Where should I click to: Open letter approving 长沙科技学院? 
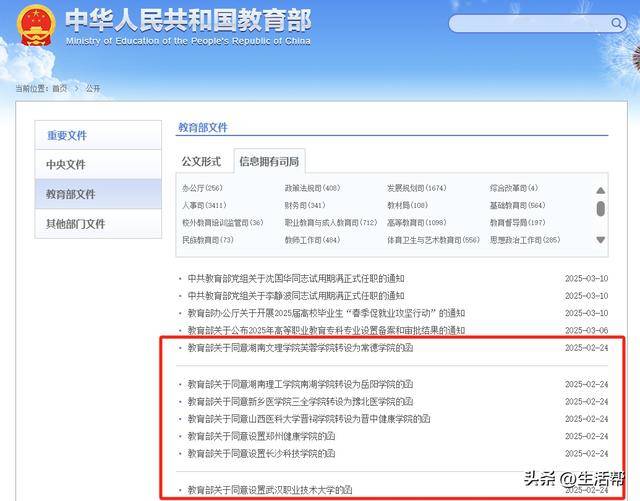[x=261, y=454]
